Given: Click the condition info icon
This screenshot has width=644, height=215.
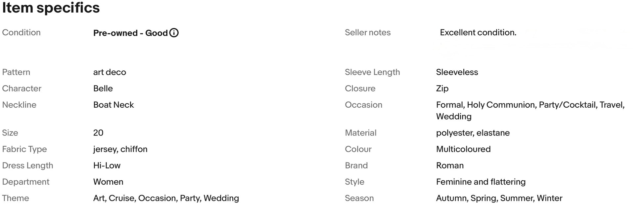Looking at the screenshot, I should click(174, 33).
